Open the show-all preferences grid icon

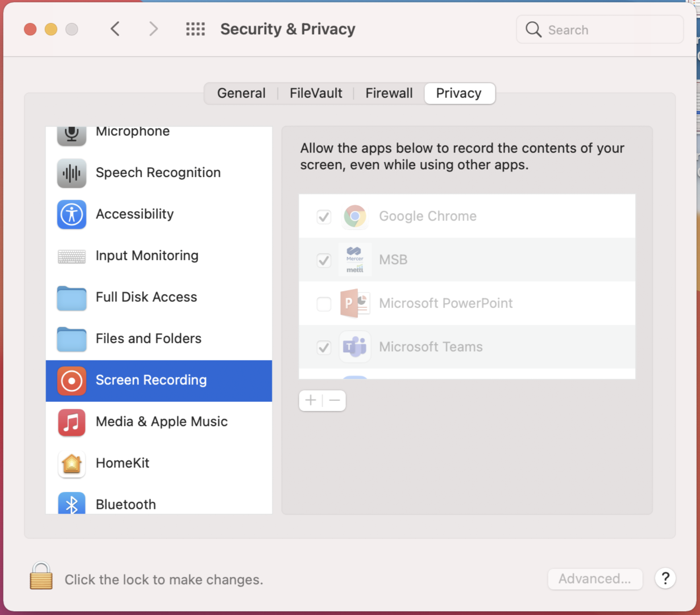(195, 29)
